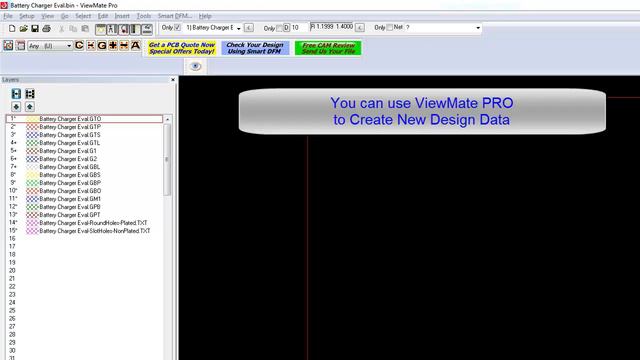640x360 pixels.
Task: Toggle the Only checkbox beside the D code
Action: tap(279, 28)
